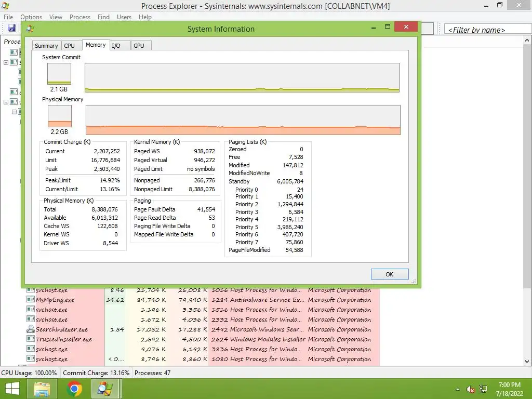This screenshot has width=532, height=399.
Task: Open the Options menu
Action: coord(31,17)
